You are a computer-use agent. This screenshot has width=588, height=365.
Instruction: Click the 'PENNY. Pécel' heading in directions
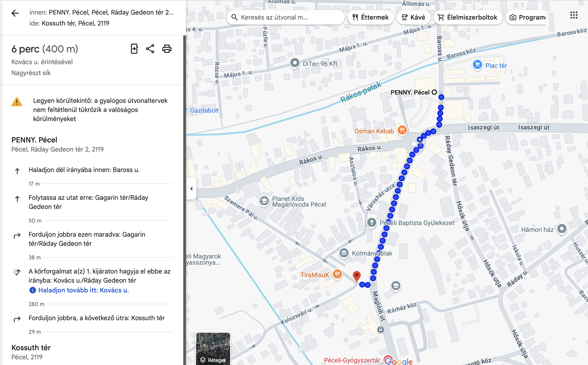(34, 140)
